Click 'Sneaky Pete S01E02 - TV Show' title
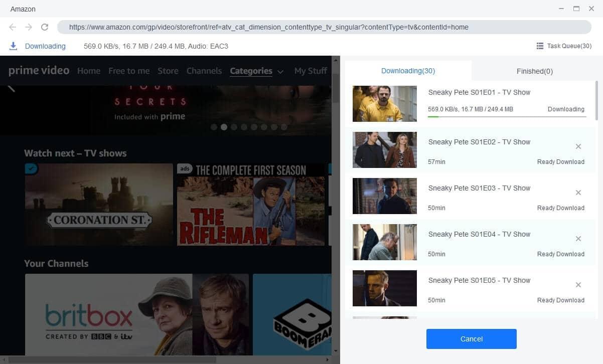The height and width of the screenshot is (364, 603). 479,142
